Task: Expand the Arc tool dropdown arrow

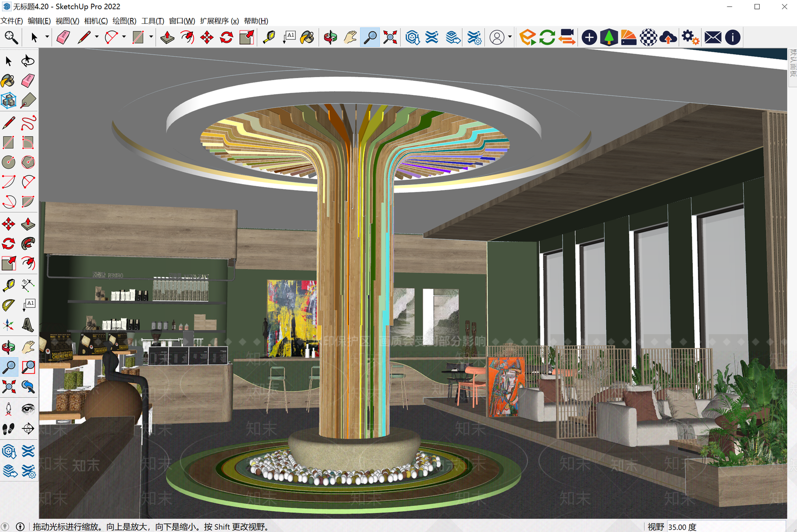Action: [124, 37]
